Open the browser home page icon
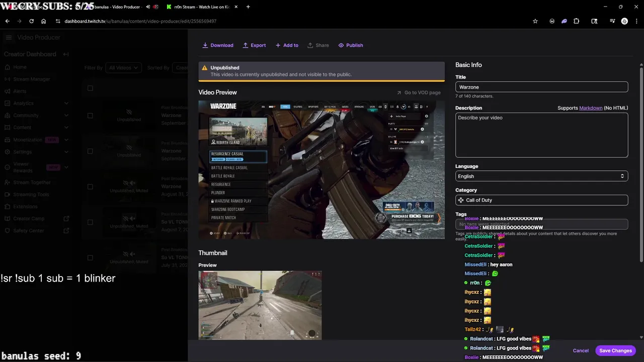 pyautogui.click(x=44, y=21)
